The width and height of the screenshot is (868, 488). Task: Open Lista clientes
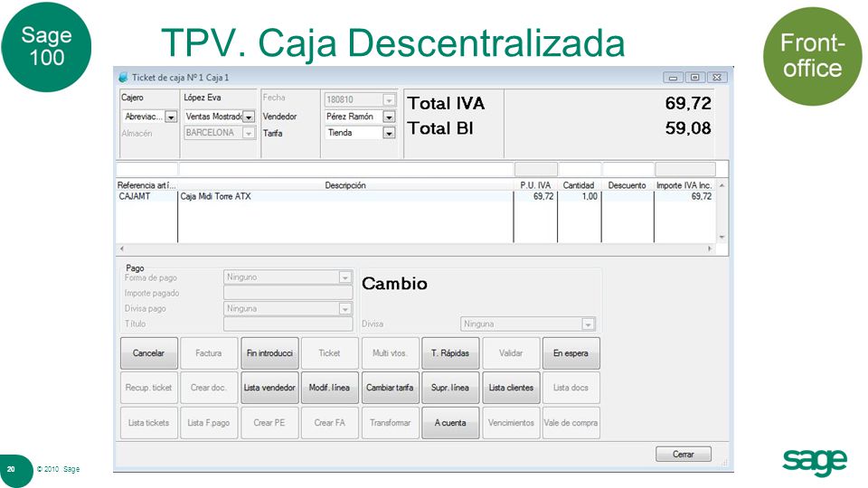pos(511,388)
